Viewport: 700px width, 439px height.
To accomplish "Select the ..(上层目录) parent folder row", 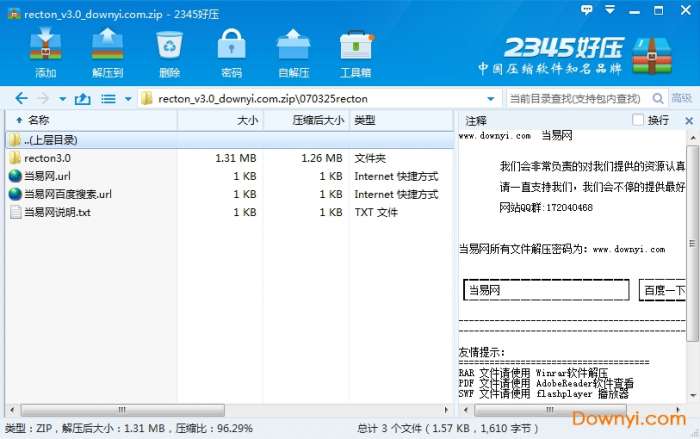I will point(230,140).
